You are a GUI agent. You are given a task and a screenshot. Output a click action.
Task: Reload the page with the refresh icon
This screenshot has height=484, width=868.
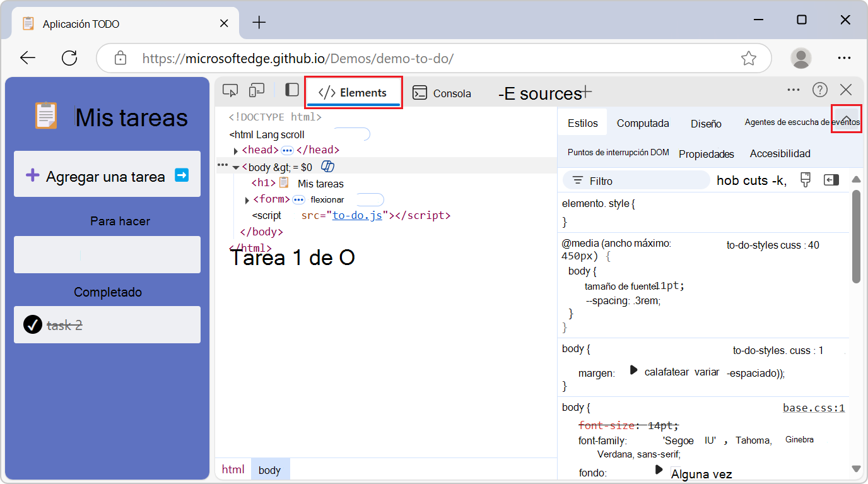click(69, 58)
